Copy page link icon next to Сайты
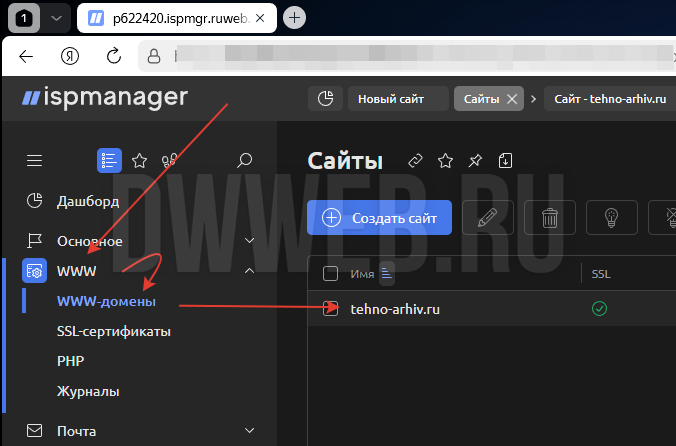The height and width of the screenshot is (446, 676). pyautogui.click(x=415, y=161)
